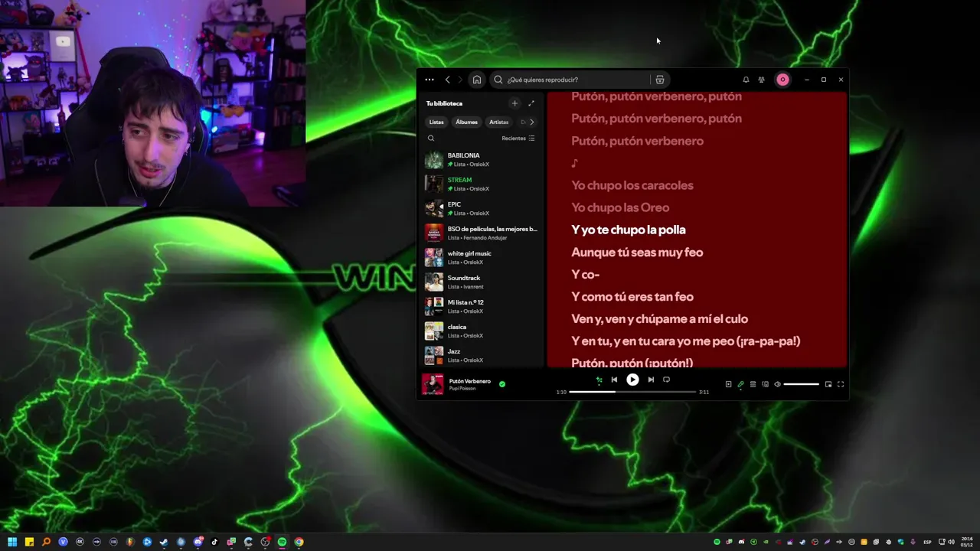980x551 pixels.
Task: Search within Tu biblioteca
Action: 431,139
